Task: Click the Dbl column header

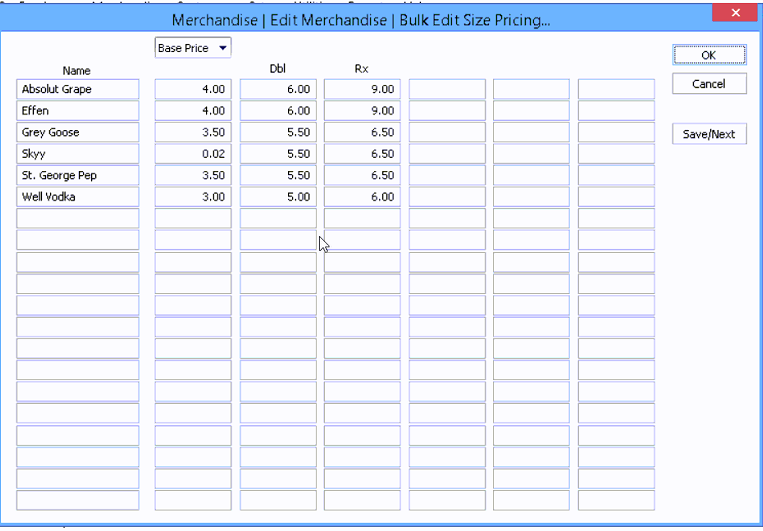Action: (277, 69)
